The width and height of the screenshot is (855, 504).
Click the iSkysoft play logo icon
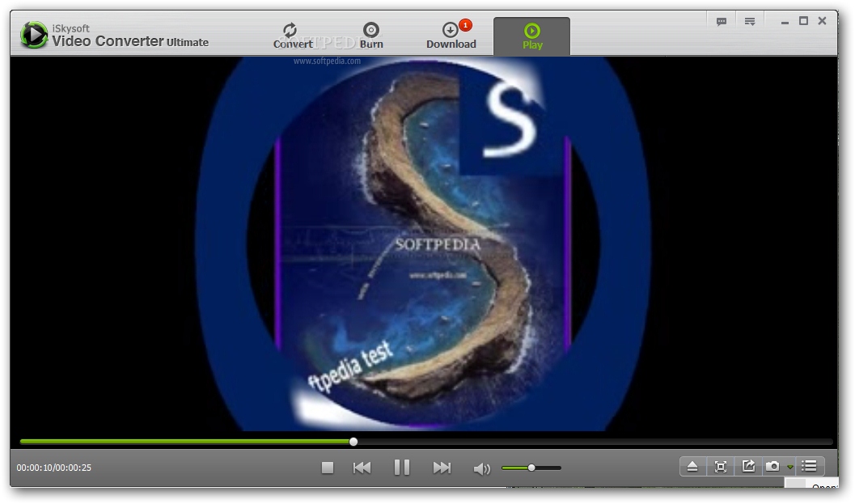(34, 35)
